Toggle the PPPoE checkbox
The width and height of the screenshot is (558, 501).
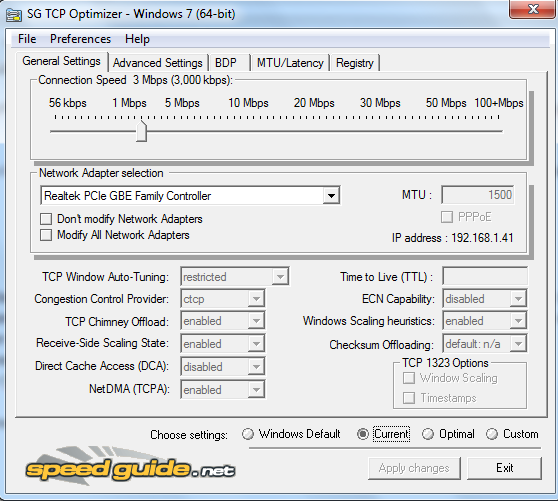point(447,217)
